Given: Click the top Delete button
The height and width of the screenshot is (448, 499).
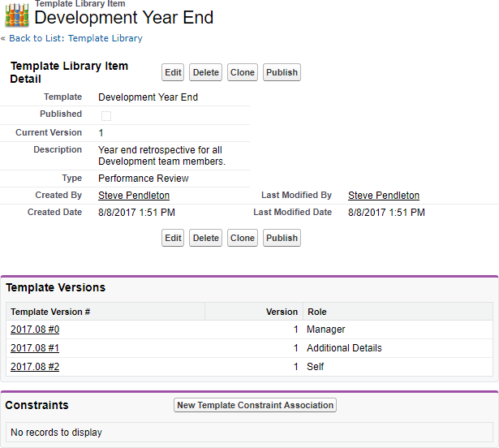Looking at the screenshot, I should pos(205,72).
